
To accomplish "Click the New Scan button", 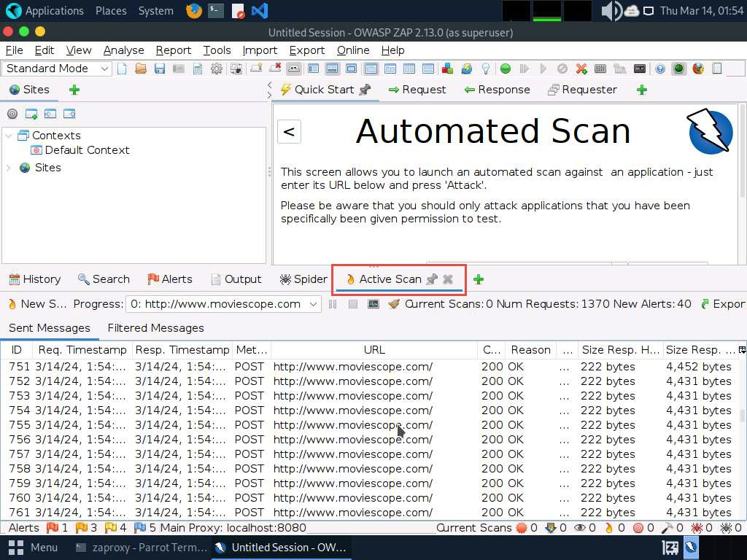I will click(36, 304).
